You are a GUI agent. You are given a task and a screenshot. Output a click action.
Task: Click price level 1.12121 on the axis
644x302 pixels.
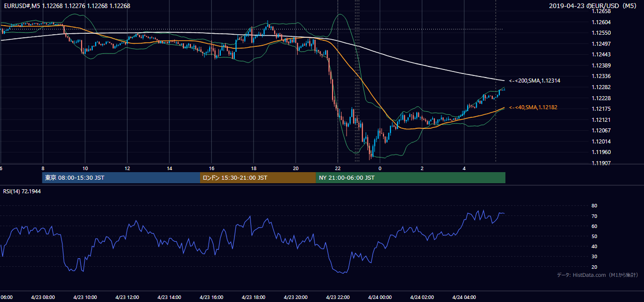pyautogui.click(x=601, y=120)
